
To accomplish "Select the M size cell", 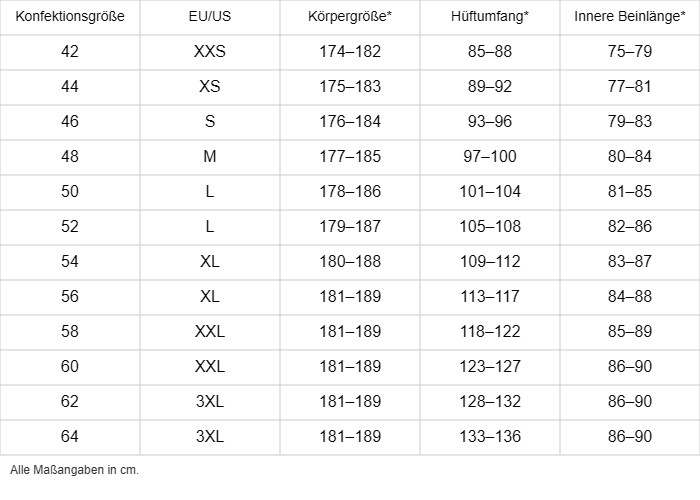I will coord(210,157).
